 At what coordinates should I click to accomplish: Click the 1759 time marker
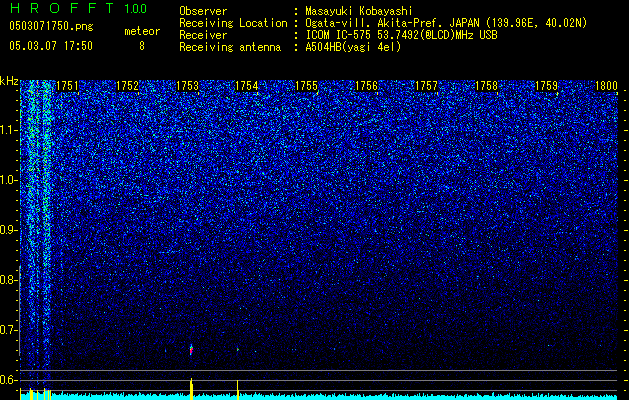pyautogui.click(x=546, y=86)
